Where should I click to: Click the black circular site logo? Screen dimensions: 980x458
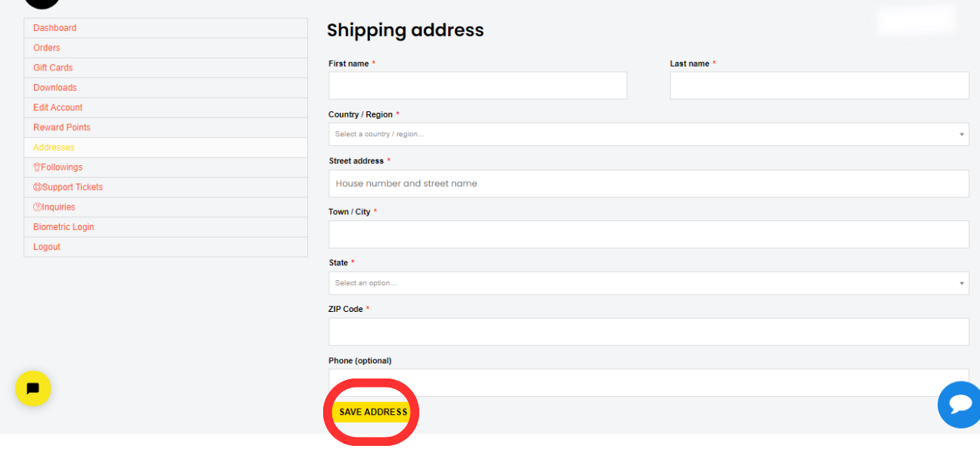click(42, 2)
